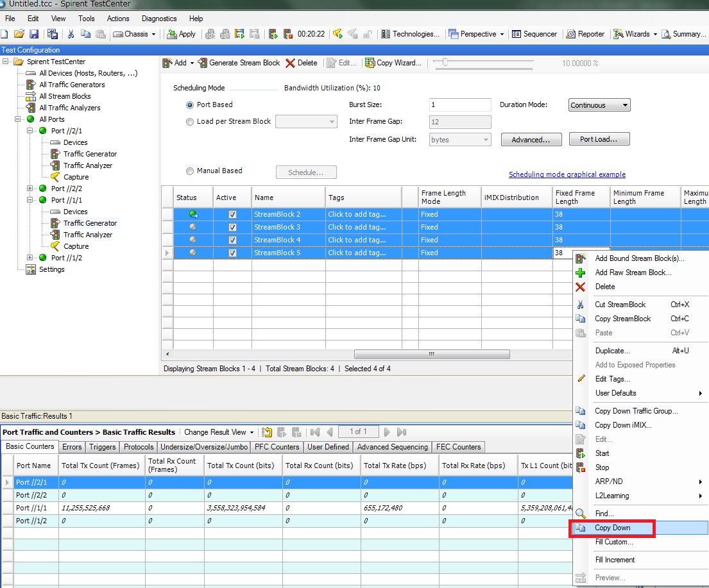Screen dimensions: 709x588
Task: Click the load percentage slider handle
Action: tap(445, 63)
